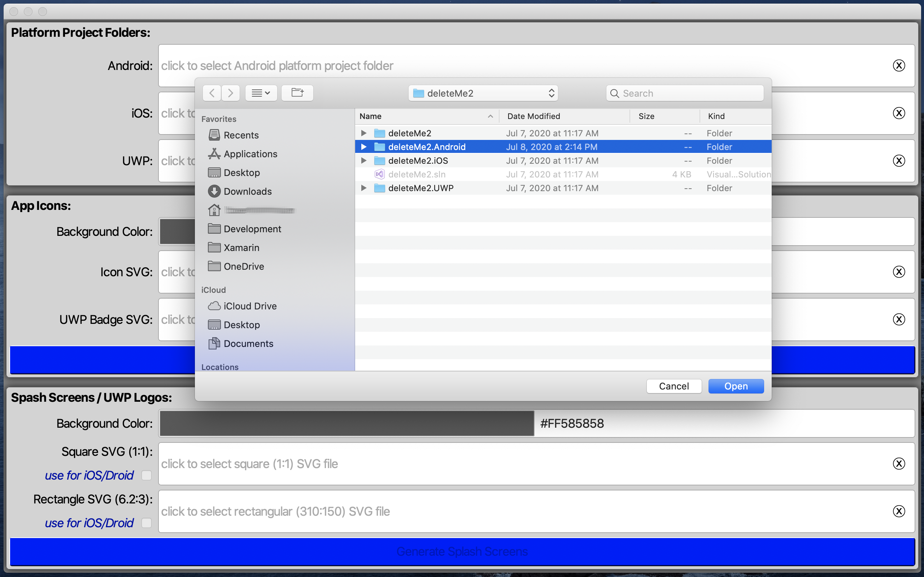Enable use for iOS/Droid under Square SVG
Viewport: 924px width, 577px height.
point(147,475)
